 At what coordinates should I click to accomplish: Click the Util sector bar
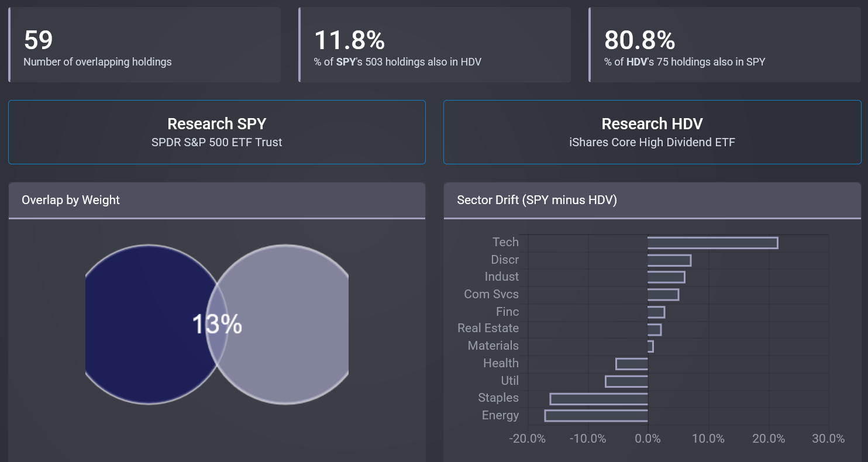coord(627,381)
